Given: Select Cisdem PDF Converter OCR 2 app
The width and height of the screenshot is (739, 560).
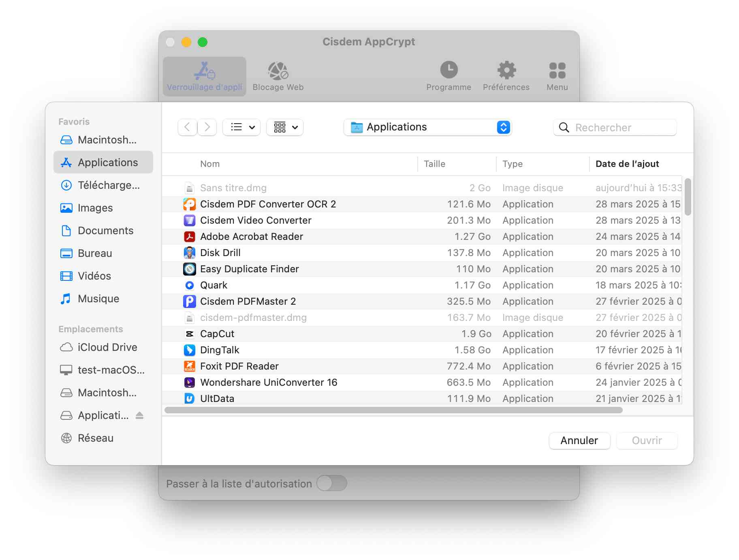Looking at the screenshot, I should click(x=422, y=204).
